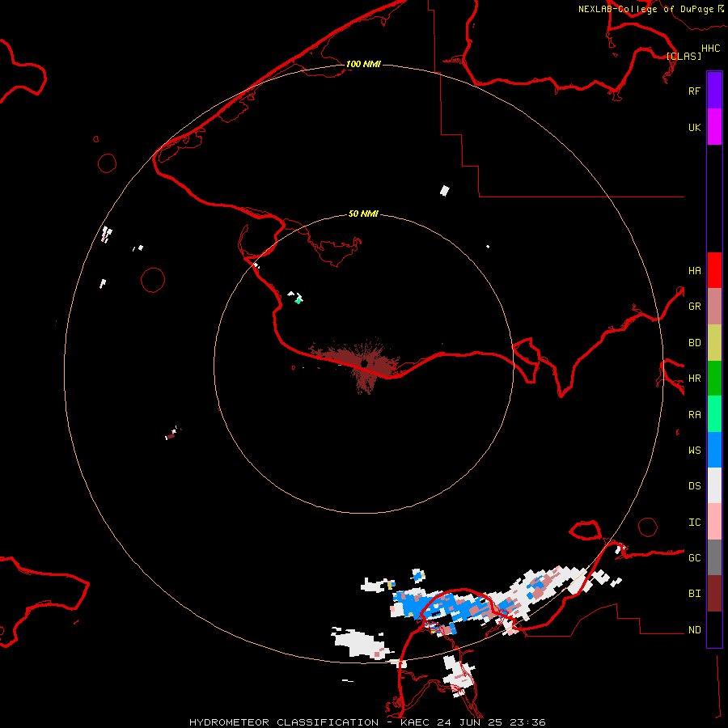Click the HYDROMETEOR CLASSIFICATION title text
Image resolution: width=728 pixels, height=728 pixels.
(284, 722)
